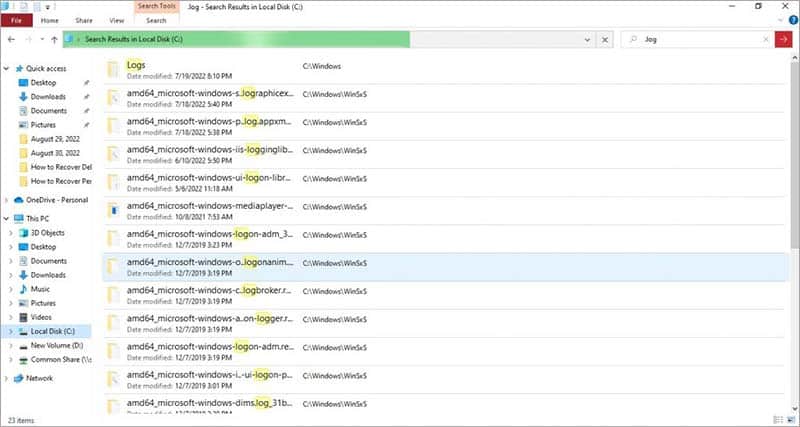Screen dimensions: 800x427
Task: Select Videos icon in sidebar
Action: 23,317
